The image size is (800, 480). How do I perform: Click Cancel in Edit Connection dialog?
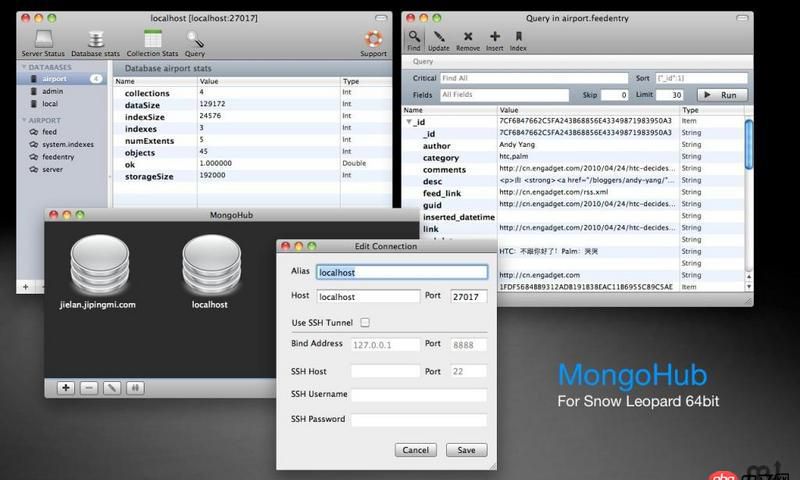416,450
